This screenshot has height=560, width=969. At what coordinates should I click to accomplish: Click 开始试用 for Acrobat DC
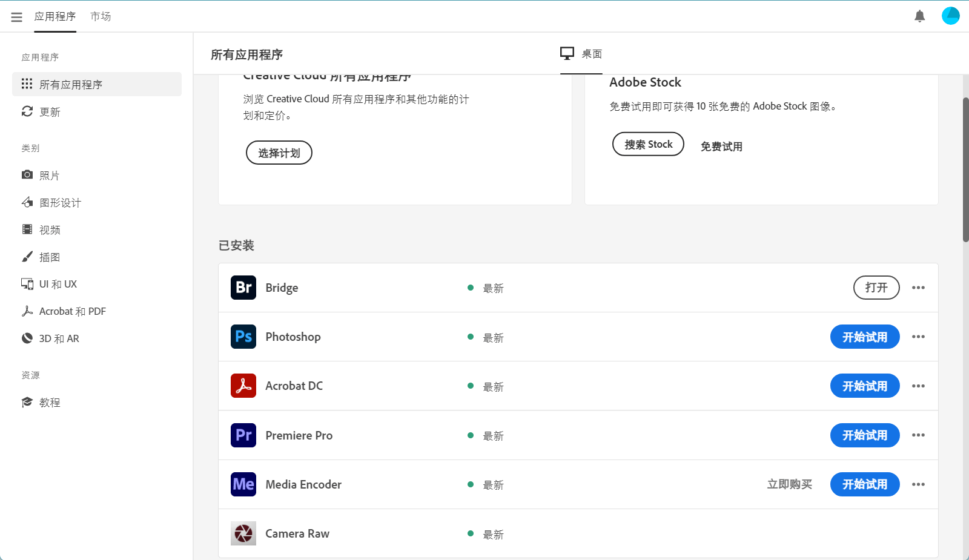click(865, 386)
